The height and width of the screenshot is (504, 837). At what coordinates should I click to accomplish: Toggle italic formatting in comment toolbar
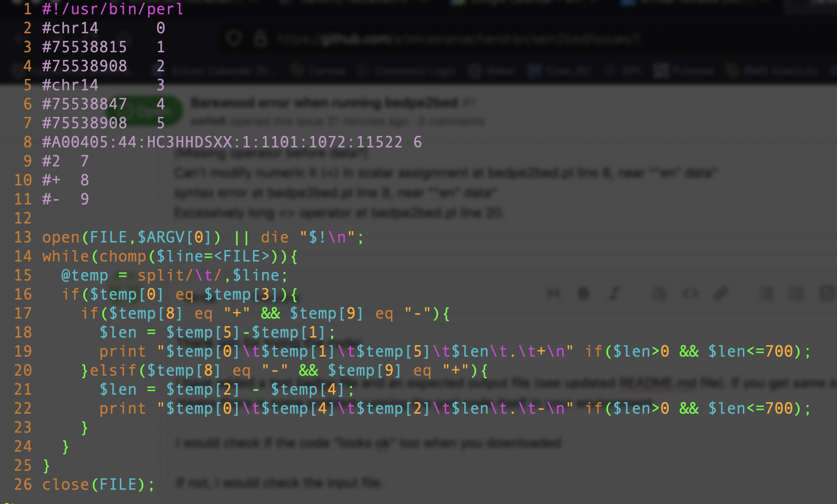[614, 294]
